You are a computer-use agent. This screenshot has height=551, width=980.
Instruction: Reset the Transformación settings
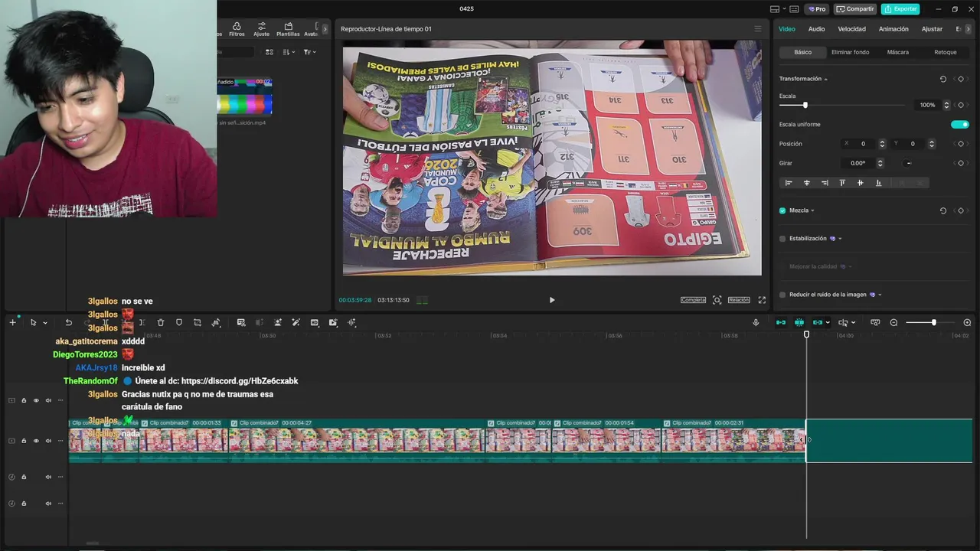tap(943, 79)
